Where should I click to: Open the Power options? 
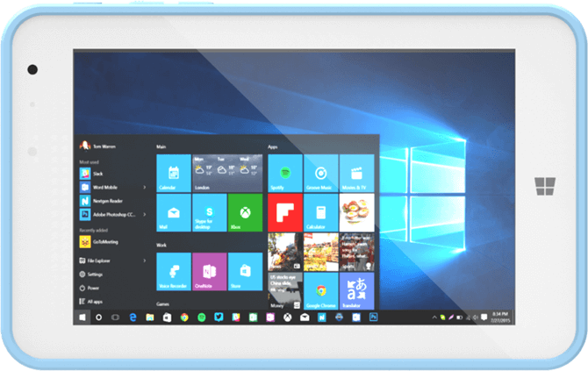point(90,288)
